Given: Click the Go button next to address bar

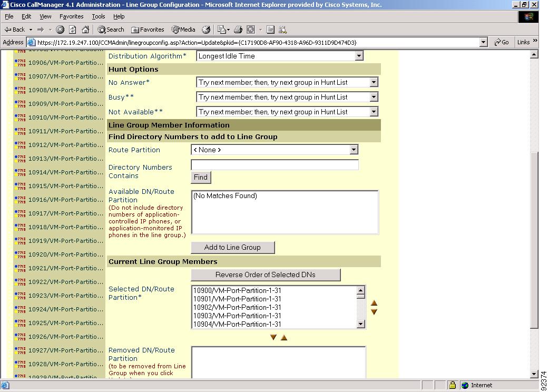Looking at the screenshot, I should 502,42.
